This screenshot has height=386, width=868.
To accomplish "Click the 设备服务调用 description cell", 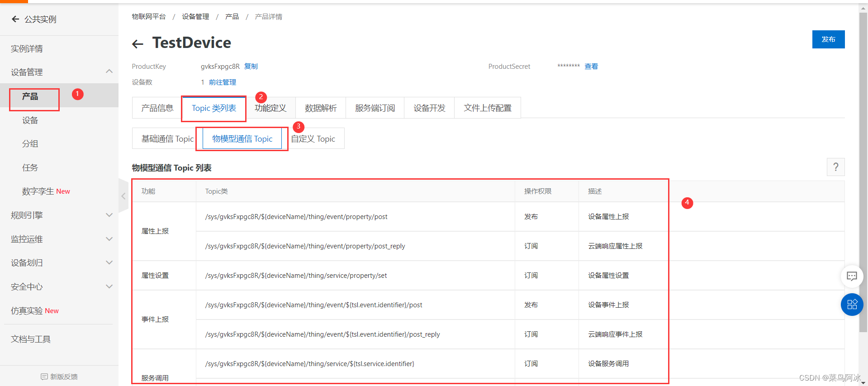I will click(608, 363).
